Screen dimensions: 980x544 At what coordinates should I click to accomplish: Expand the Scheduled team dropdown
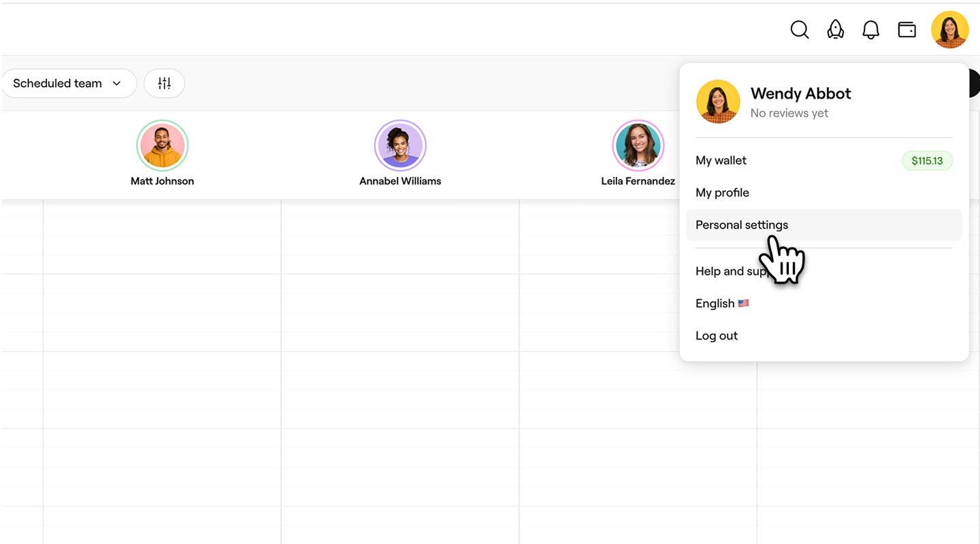(x=68, y=83)
